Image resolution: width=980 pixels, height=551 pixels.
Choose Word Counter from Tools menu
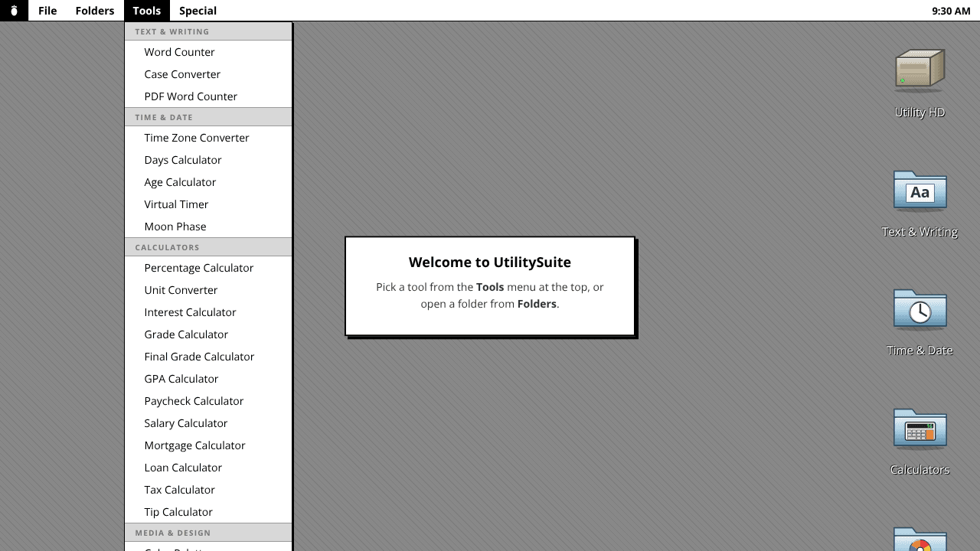(208, 52)
